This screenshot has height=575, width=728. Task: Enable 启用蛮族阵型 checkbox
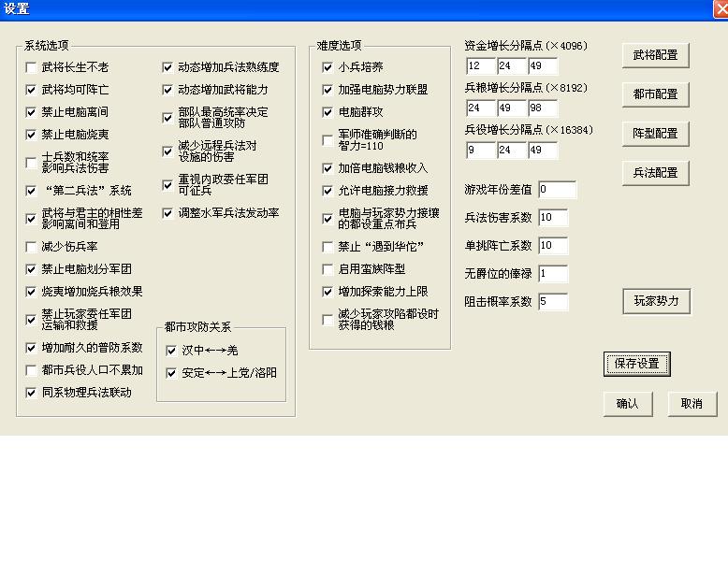pyautogui.click(x=328, y=269)
